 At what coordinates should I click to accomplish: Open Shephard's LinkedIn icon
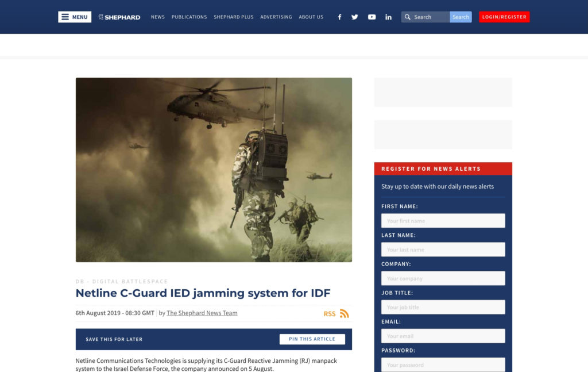click(388, 17)
